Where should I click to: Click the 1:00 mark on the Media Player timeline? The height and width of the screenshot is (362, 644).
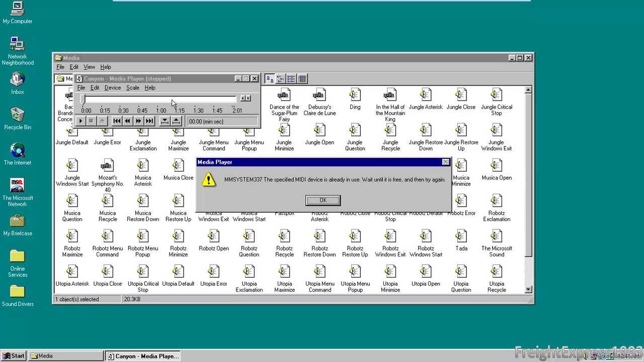(x=161, y=111)
